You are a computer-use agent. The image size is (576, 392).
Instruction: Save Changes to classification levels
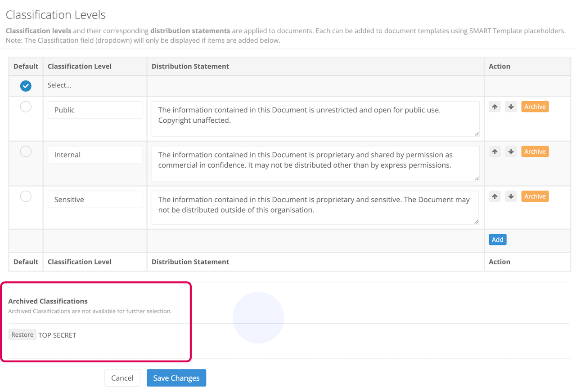[176, 378]
